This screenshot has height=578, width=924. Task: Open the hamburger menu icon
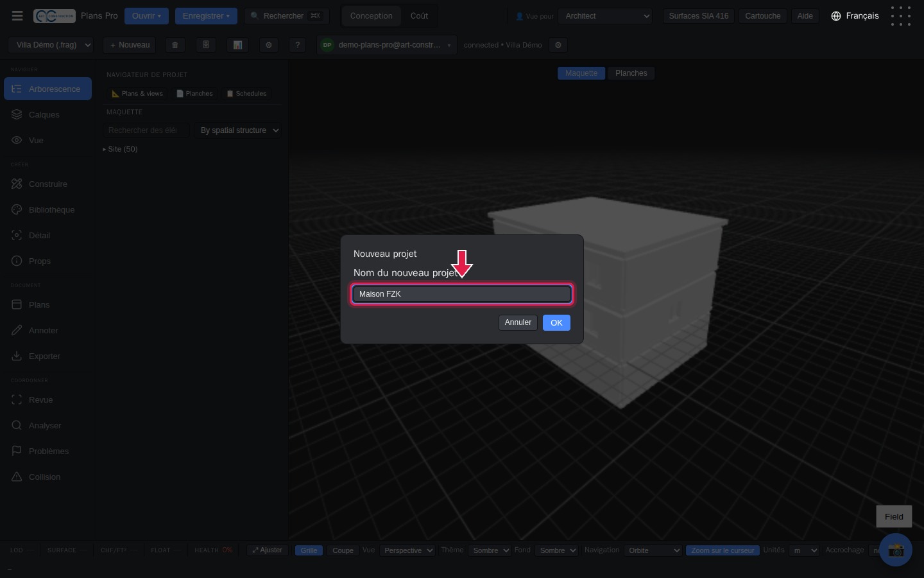click(x=17, y=16)
